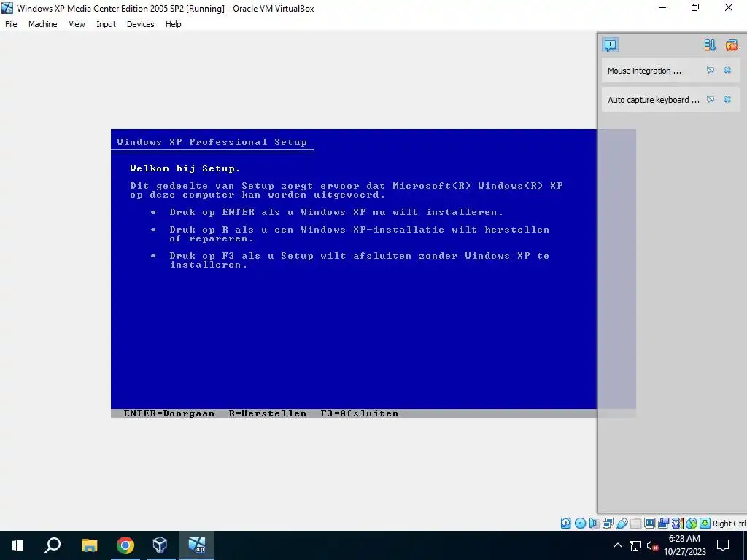Click the recording status icon
The width and height of the screenshot is (747, 560).
click(x=663, y=524)
